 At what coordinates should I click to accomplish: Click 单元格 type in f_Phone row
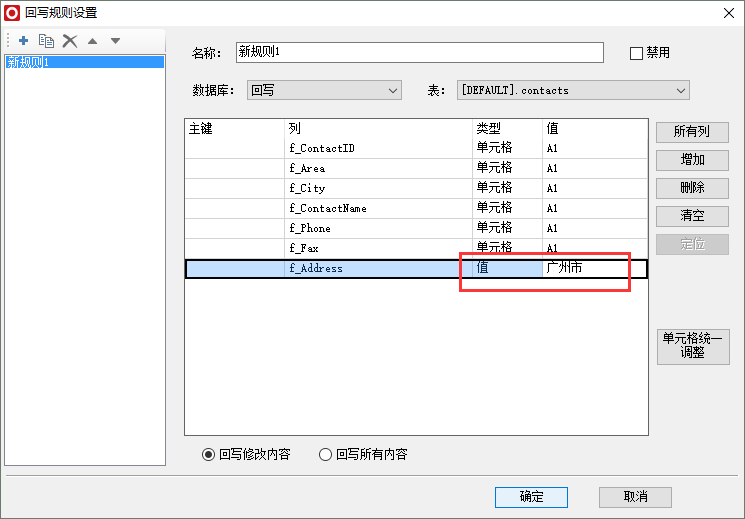pos(507,228)
